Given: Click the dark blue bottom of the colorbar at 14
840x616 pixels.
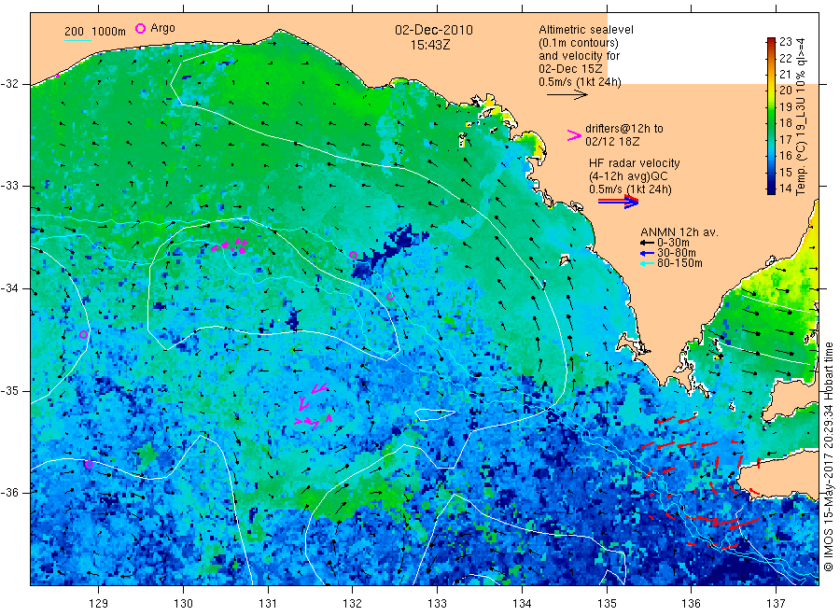Looking at the screenshot, I should click(x=771, y=188).
